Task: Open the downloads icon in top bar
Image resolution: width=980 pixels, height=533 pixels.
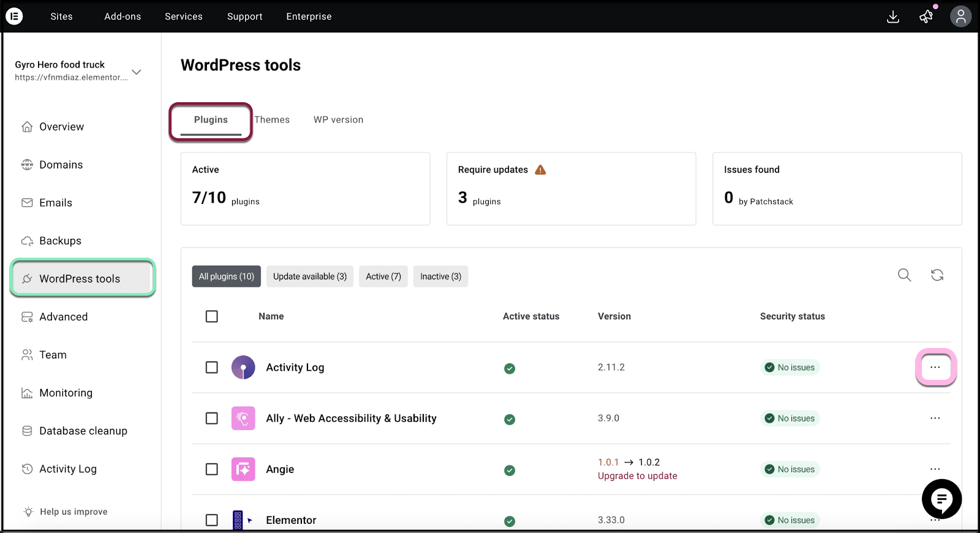Action: (x=893, y=17)
